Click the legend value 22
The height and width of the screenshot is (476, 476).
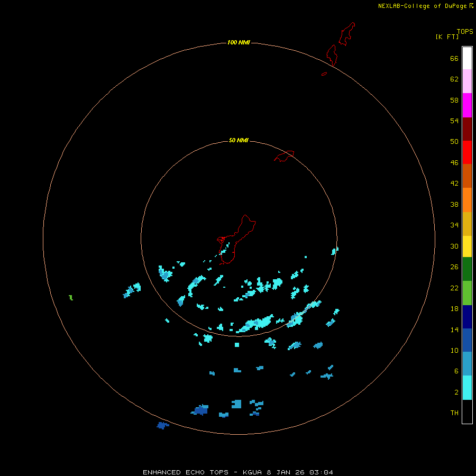(x=454, y=288)
